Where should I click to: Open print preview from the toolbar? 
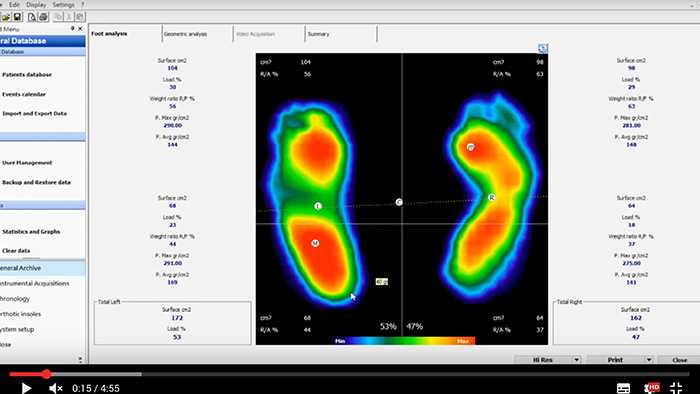(32, 17)
